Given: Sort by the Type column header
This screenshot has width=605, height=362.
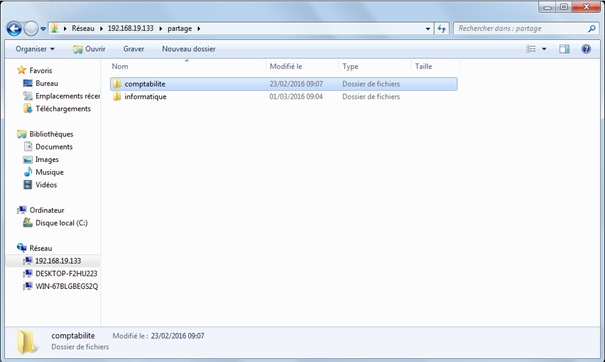Looking at the screenshot, I should point(375,66).
